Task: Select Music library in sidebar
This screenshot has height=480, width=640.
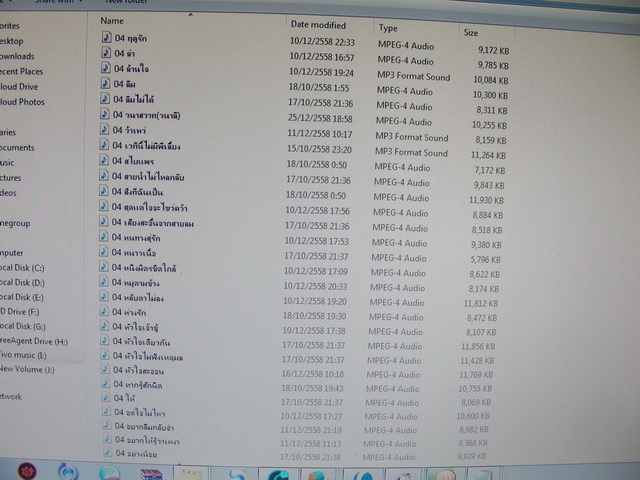Action: pos(7,162)
